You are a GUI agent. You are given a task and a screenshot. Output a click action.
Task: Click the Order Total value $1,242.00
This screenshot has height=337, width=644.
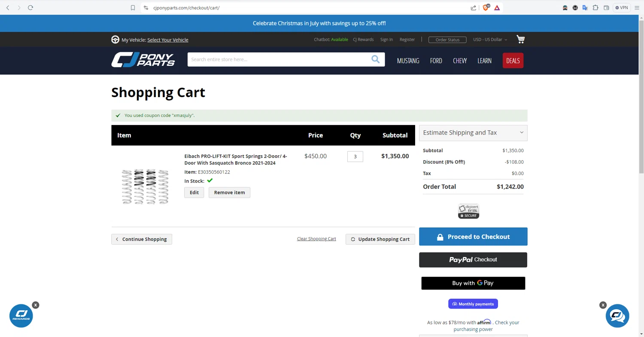pos(510,187)
